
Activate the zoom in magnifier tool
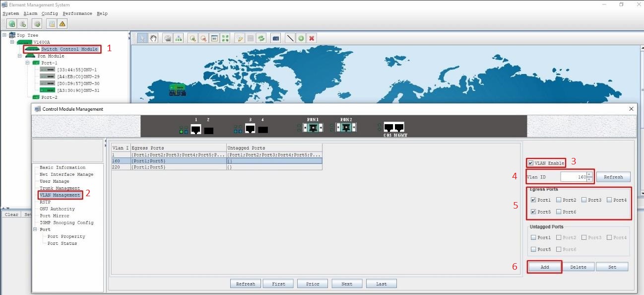[x=193, y=38]
